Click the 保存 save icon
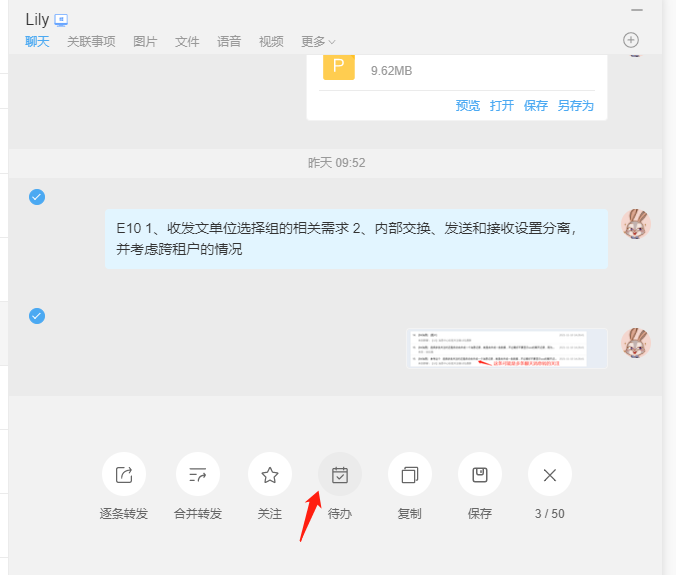Image resolution: width=676 pixels, height=575 pixels. (x=480, y=475)
